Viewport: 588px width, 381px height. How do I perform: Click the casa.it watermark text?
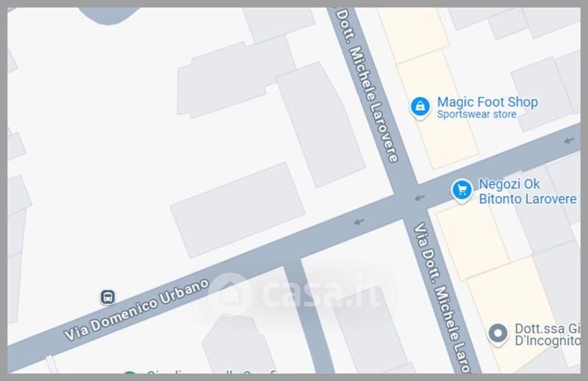[x=322, y=294]
